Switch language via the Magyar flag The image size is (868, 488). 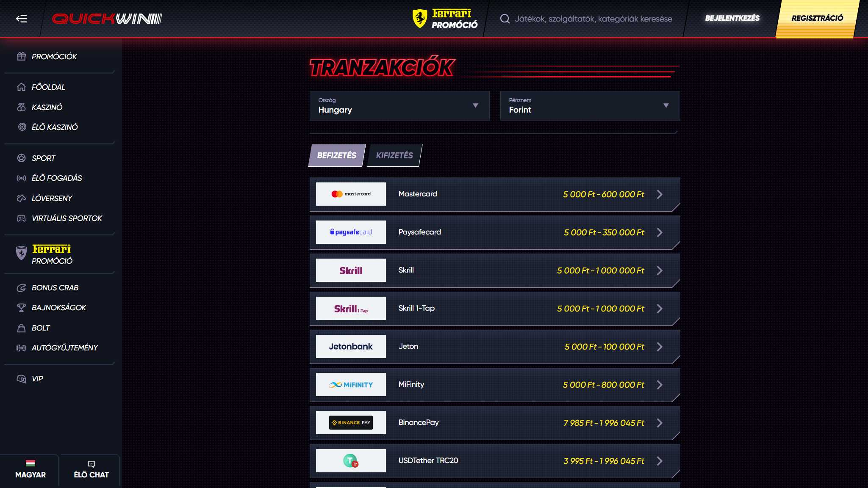(x=30, y=470)
